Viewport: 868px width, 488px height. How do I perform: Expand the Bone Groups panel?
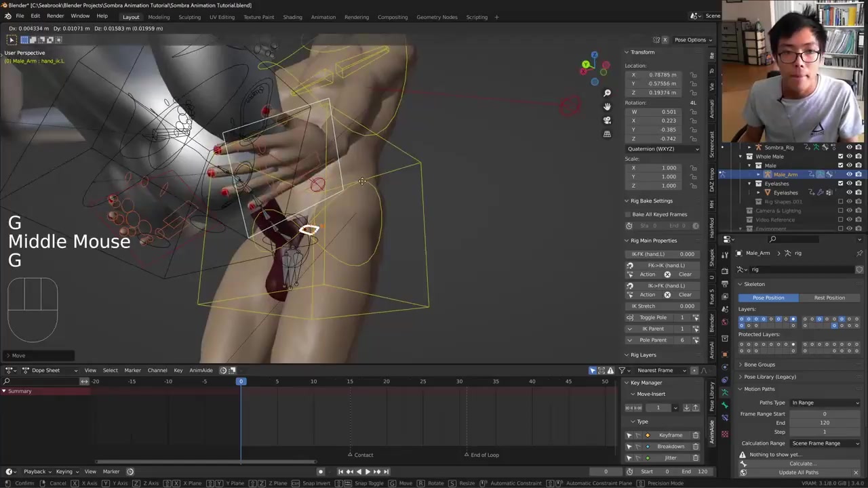coord(759,365)
